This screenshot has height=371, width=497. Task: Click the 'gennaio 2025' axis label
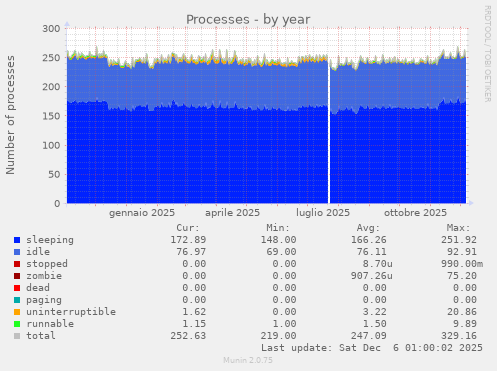(142, 213)
